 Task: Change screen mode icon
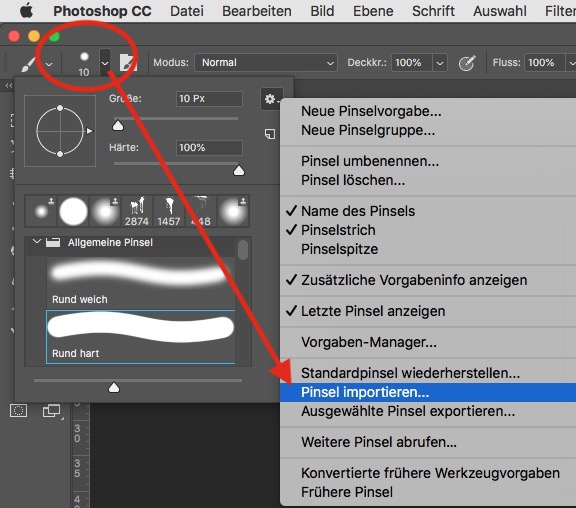tap(51, 411)
